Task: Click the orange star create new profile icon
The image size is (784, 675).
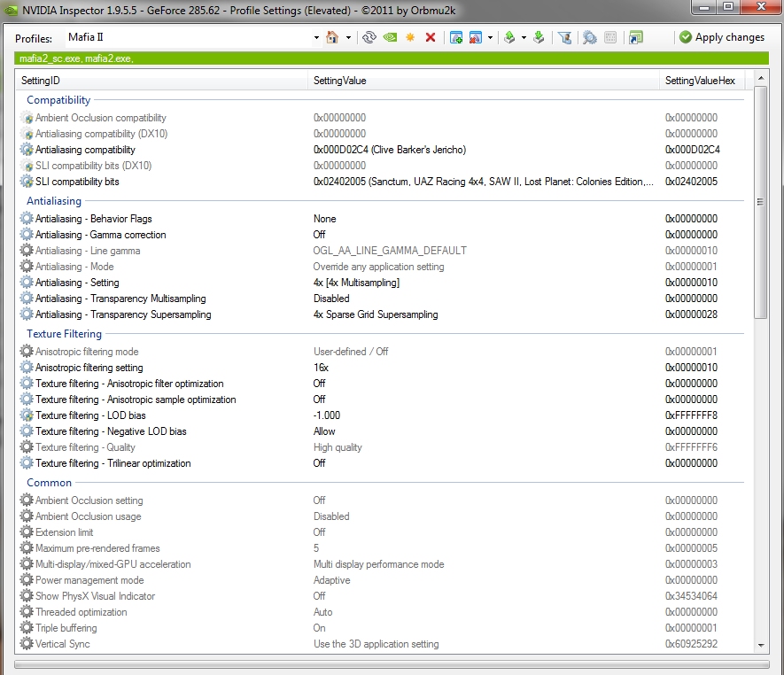Action: pyautogui.click(x=410, y=37)
